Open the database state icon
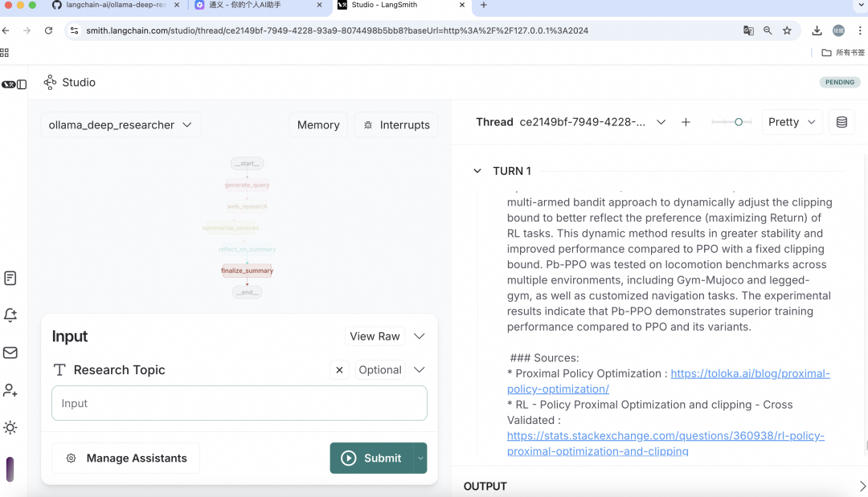The width and height of the screenshot is (868, 497). click(841, 122)
